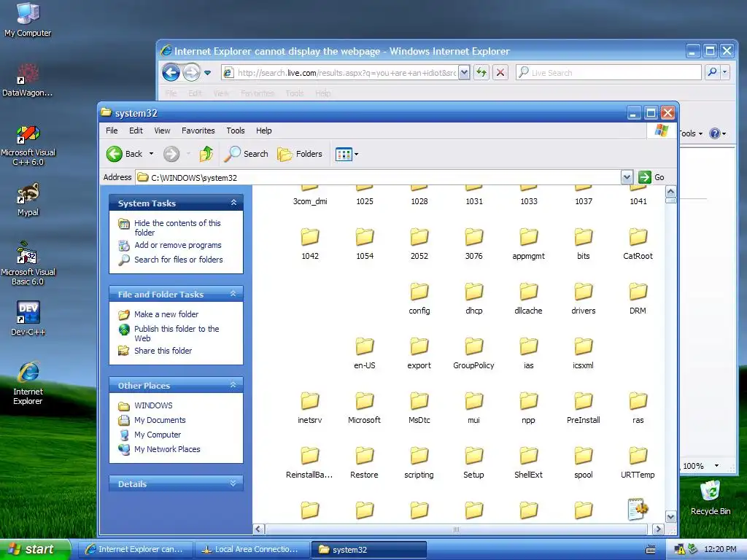Toggle the Folders pane button
This screenshot has width=747, height=560.
(300, 154)
